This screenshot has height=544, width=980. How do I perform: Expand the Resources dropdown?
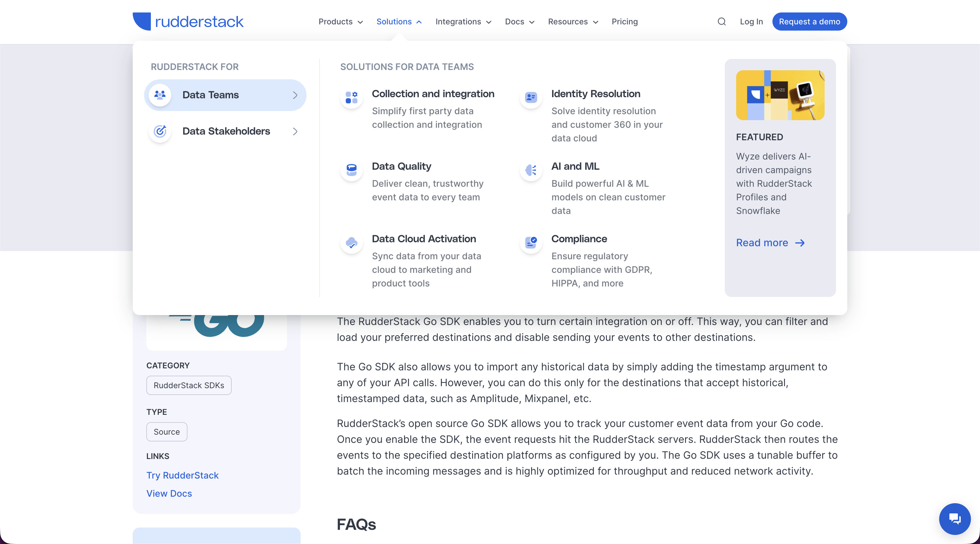573,22
